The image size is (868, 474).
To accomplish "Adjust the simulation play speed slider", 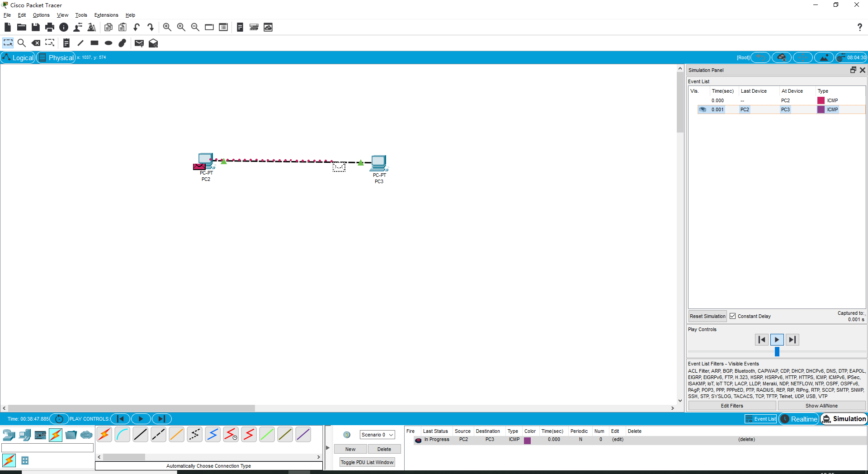I will tap(777, 351).
